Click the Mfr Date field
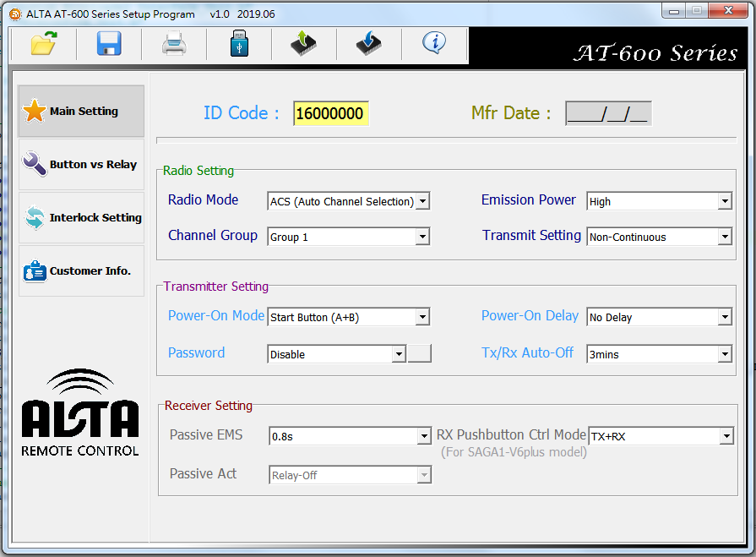Image resolution: width=756 pixels, height=557 pixels. pos(608,114)
